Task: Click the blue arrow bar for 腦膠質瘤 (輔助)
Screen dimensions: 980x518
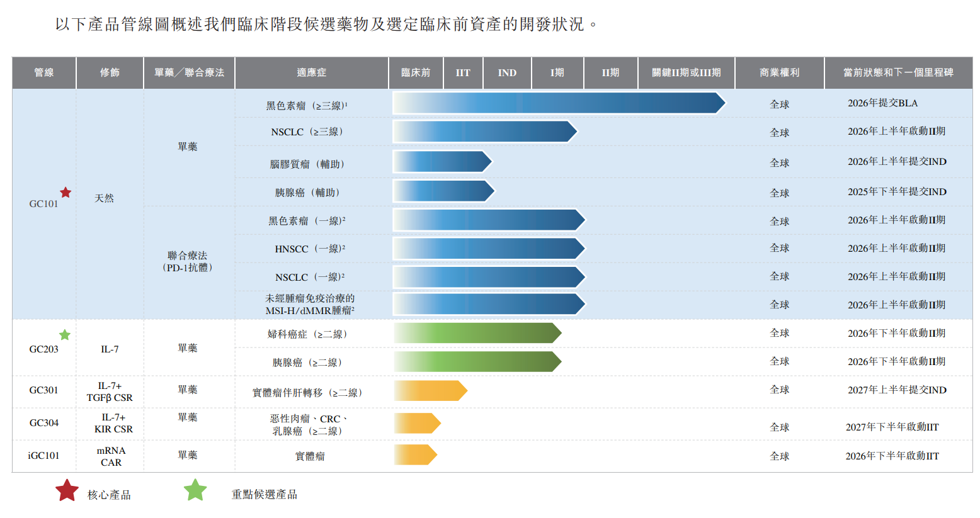Action: (x=442, y=162)
